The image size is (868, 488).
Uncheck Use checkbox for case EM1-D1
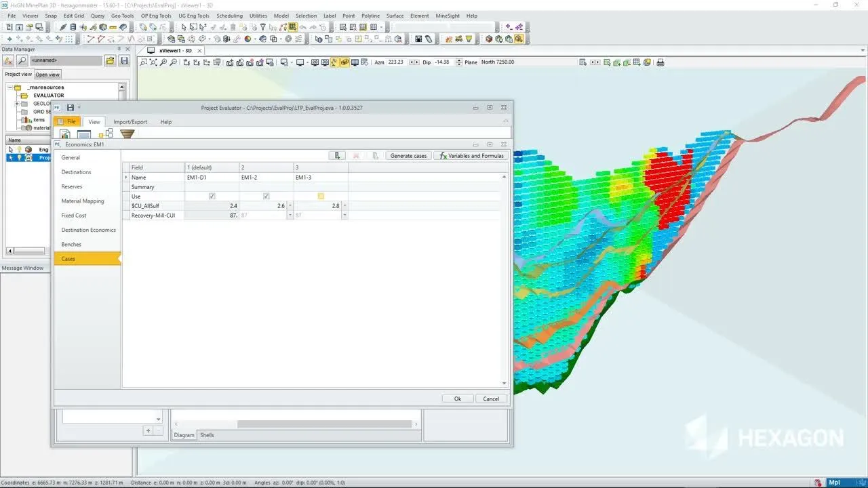[x=212, y=197]
